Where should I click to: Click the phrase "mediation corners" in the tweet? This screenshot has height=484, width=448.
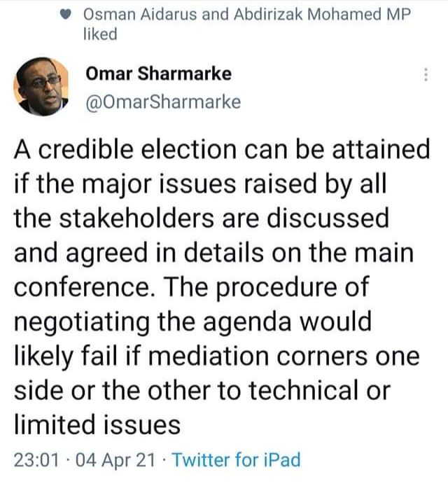coord(258,357)
